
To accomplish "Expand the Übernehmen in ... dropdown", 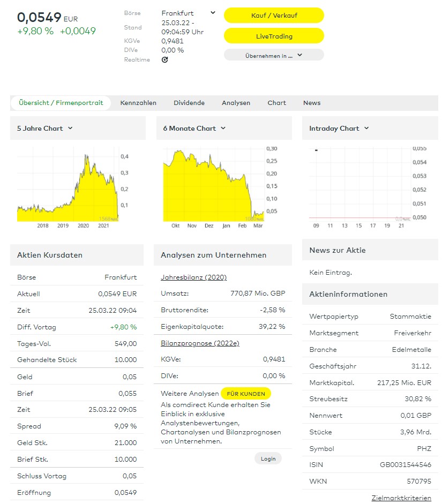I will (x=274, y=55).
